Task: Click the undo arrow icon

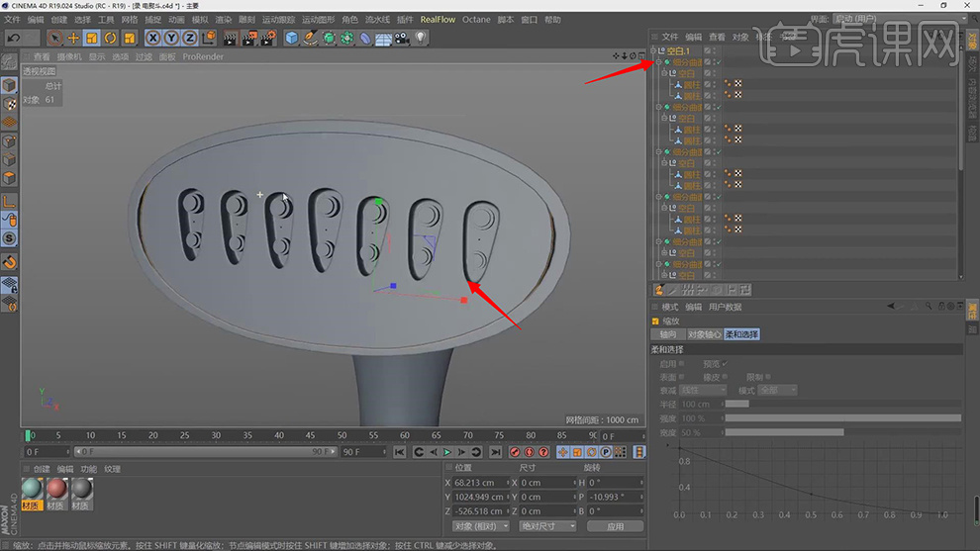Action: click(x=14, y=38)
